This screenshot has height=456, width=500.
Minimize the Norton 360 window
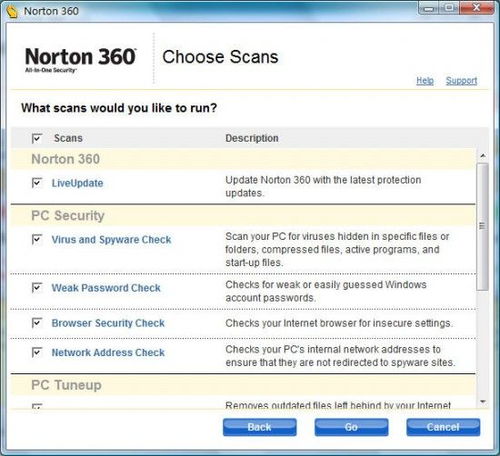pos(429,8)
